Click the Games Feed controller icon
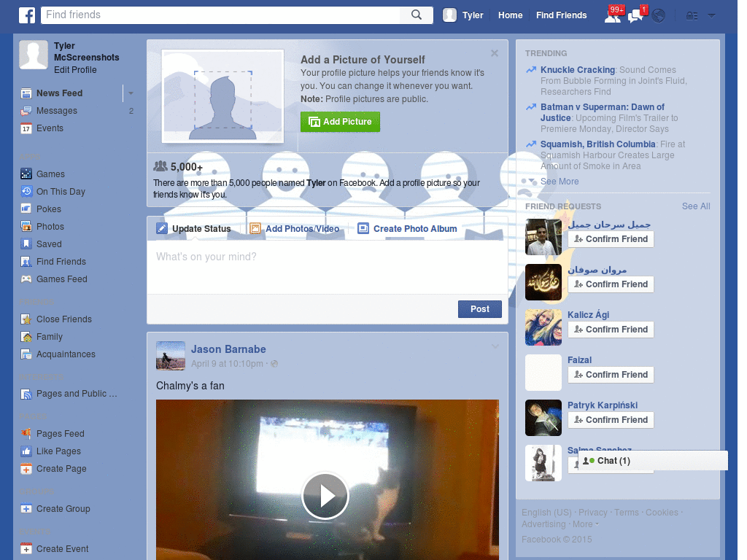Viewport: 747px width, 560px height. (x=26, y=279)
